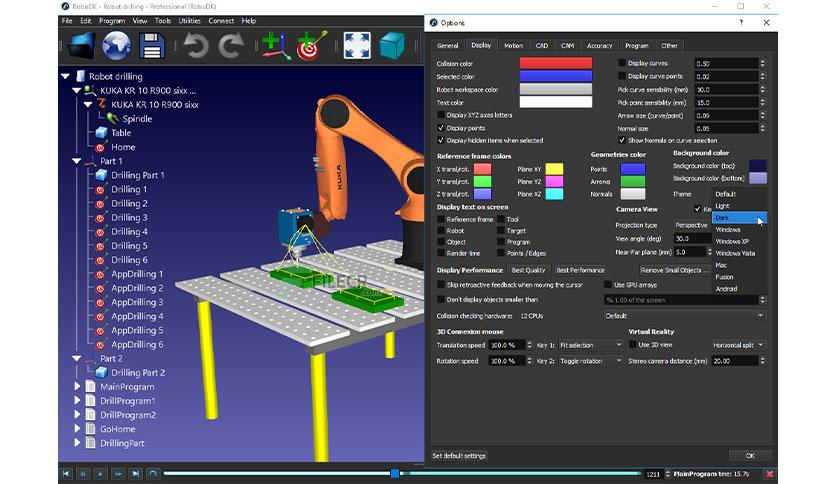Switch to the Accuracy tab

599,46
